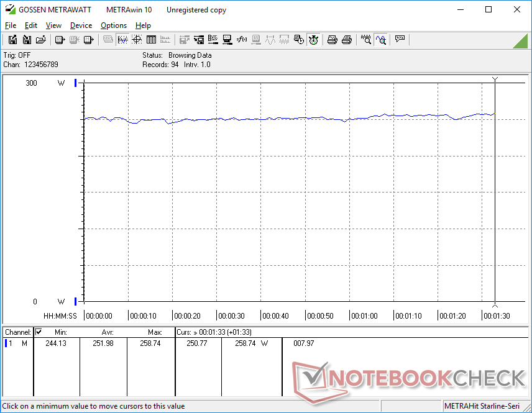532x413 pixels.
Task: Click the cursor marker atop the chart
Action: pos(495,79)
